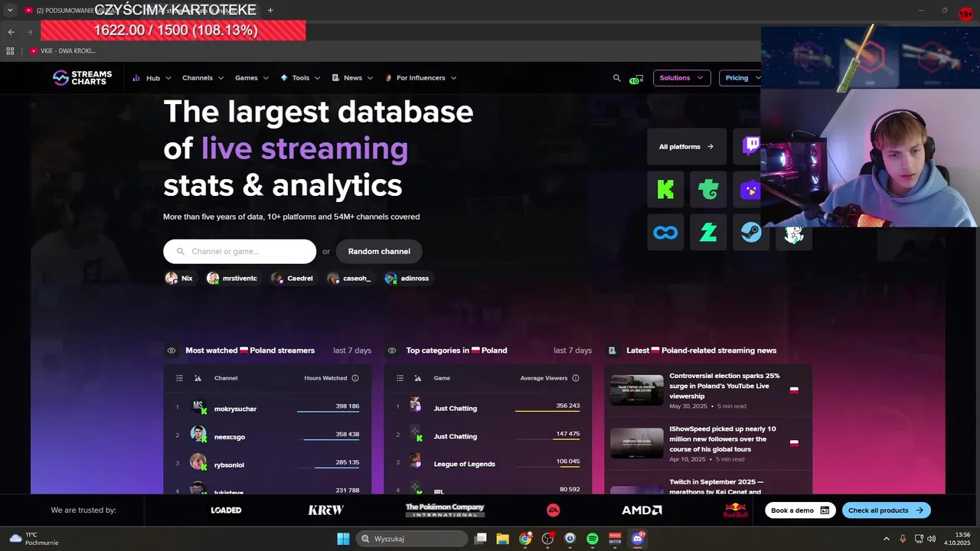The height and width of the screenshot is (551, 980).
Task: Open File Explorer from the taskbar
Action: [x=502, y=539]
